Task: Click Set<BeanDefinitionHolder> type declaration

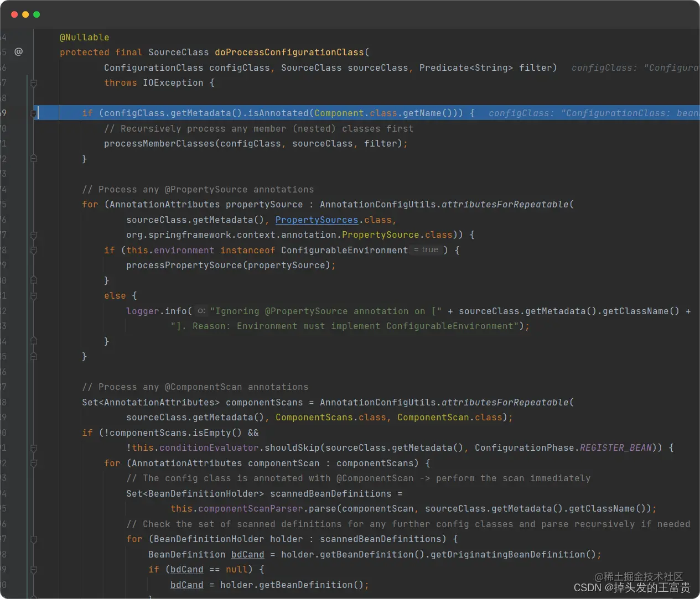Action: point(195,493)
